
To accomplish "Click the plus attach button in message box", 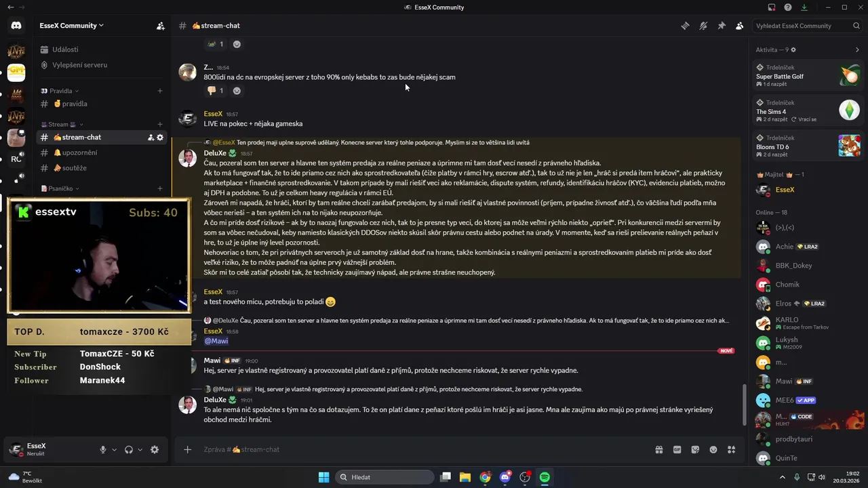I will point(188,449).
